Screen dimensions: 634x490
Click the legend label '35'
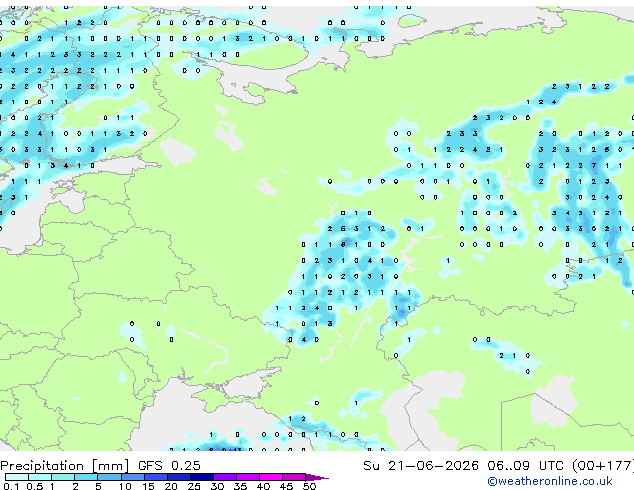point(240,486)
